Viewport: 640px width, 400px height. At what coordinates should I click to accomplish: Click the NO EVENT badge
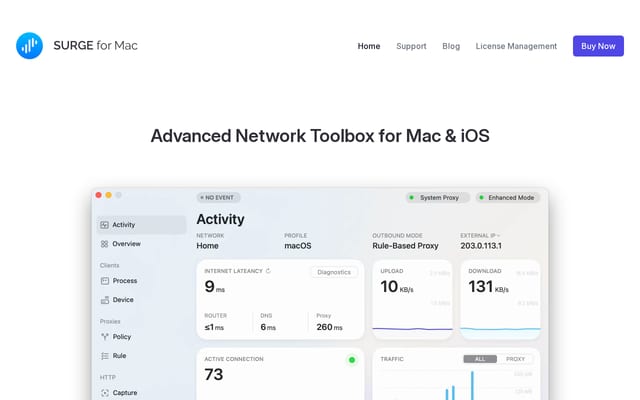(x=218, y=198)
